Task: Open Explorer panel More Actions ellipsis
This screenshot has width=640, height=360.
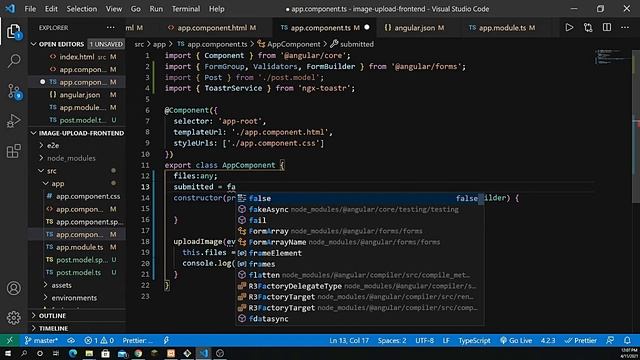Action: [111, 27]
